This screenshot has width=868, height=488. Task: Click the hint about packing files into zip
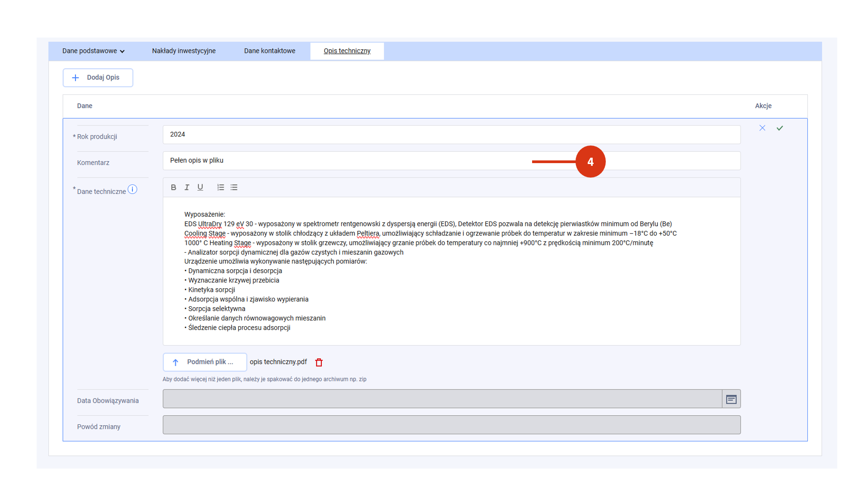coord(264,379)
